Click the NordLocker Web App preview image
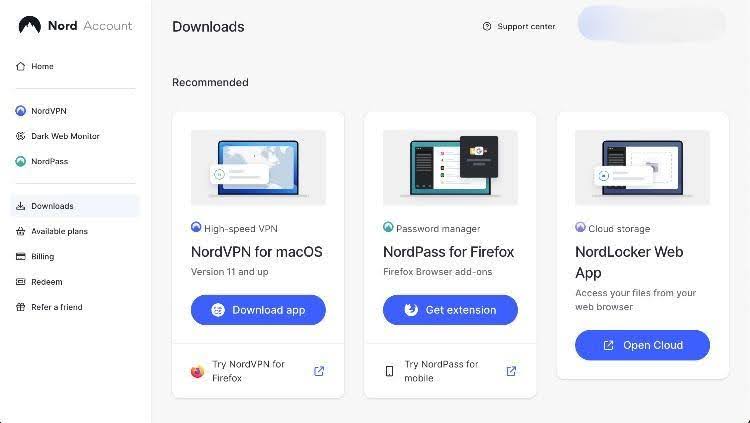Viewport: 750px width, 423px height. 642,167
